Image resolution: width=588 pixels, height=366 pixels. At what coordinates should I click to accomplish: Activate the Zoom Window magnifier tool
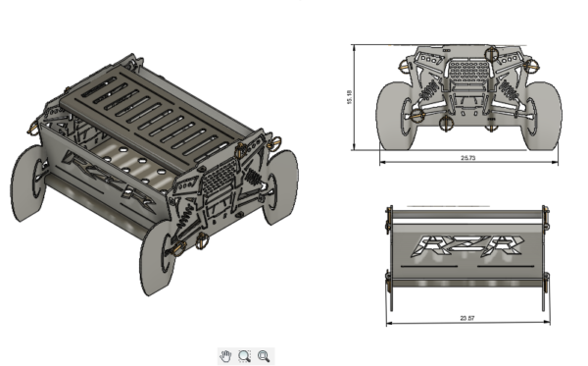coord(244,356)
